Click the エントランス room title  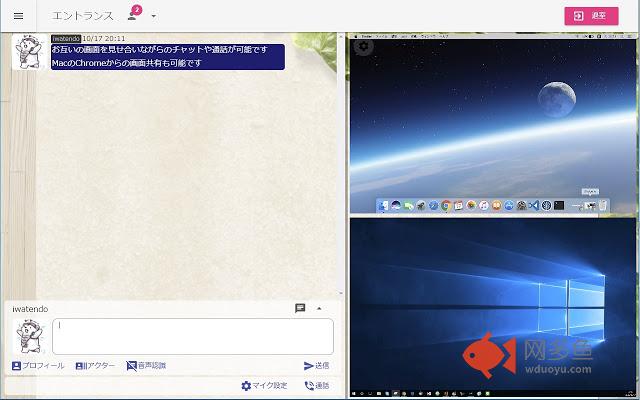(x=82, y=16)
